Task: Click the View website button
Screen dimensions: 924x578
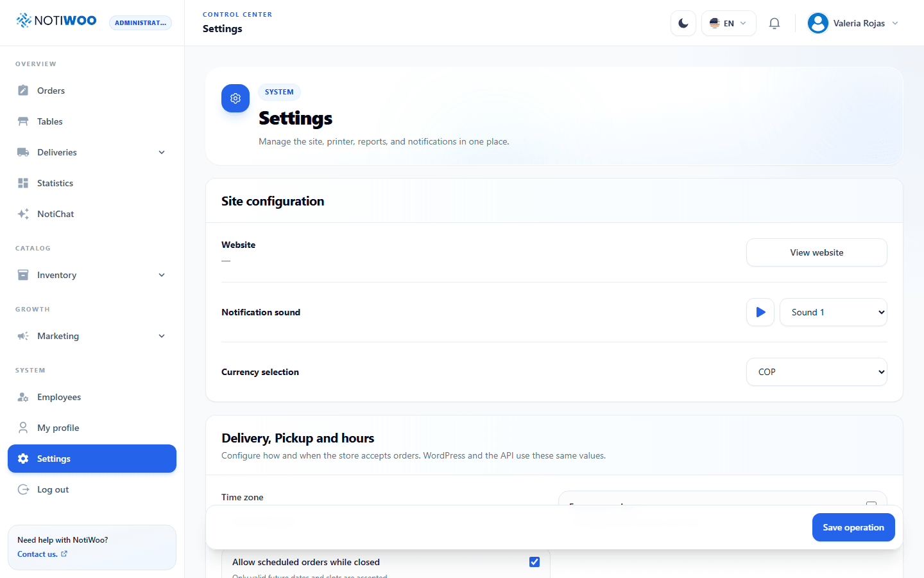Action: point(817,252)
